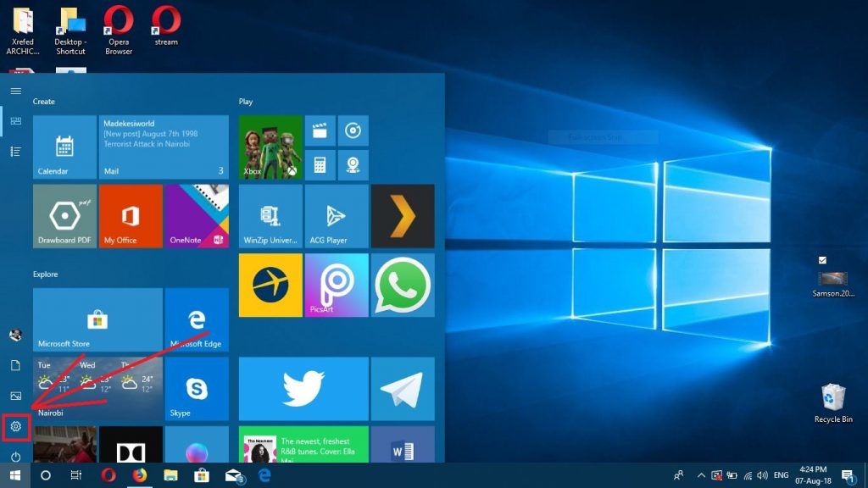868x488 pixels.
Task: Open Pictures shortcut in Start sidebar
Action: point(15,396)
